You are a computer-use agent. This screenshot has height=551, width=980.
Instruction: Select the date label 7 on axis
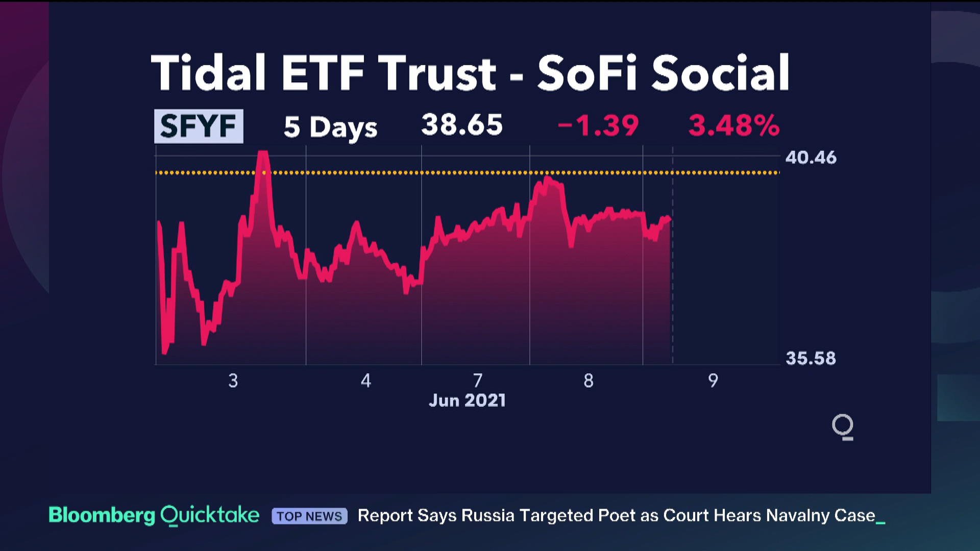[x=477, y=381]
